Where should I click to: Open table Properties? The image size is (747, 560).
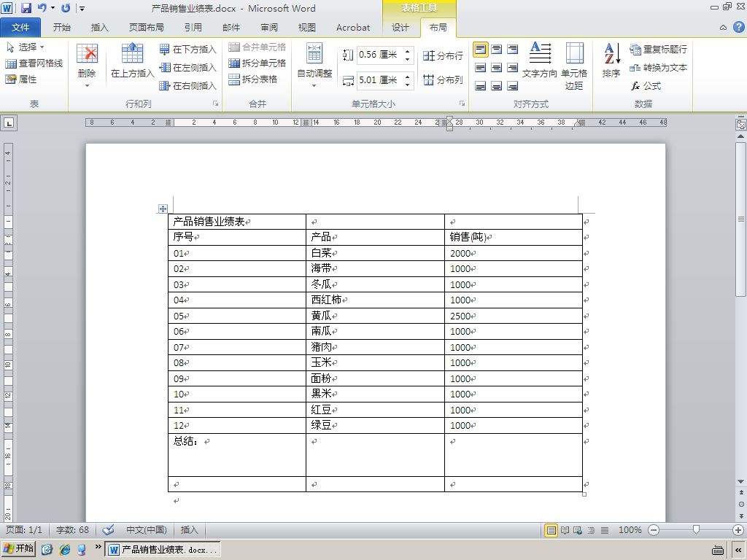[x=21, y=79]
